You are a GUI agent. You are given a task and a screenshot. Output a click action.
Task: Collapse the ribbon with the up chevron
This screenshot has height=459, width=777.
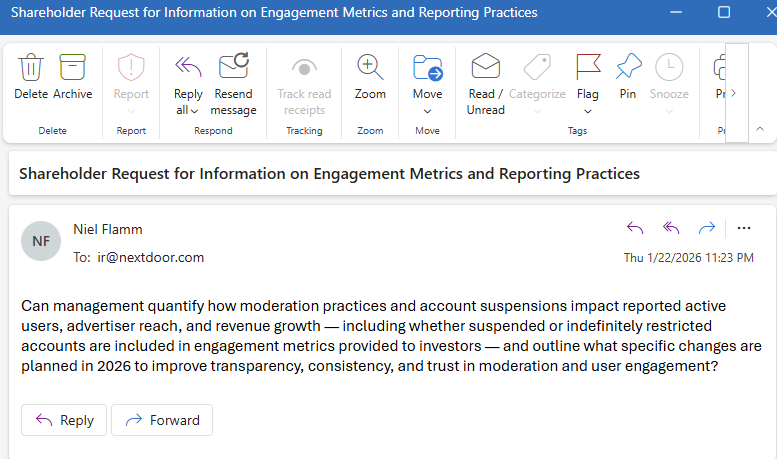[x=760, y=129]
